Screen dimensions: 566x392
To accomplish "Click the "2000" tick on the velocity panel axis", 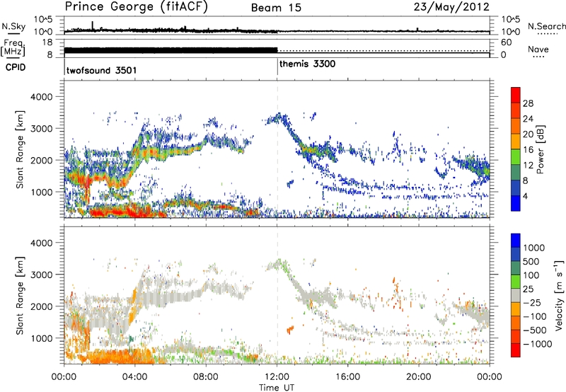I will click(x=41, y=307).
